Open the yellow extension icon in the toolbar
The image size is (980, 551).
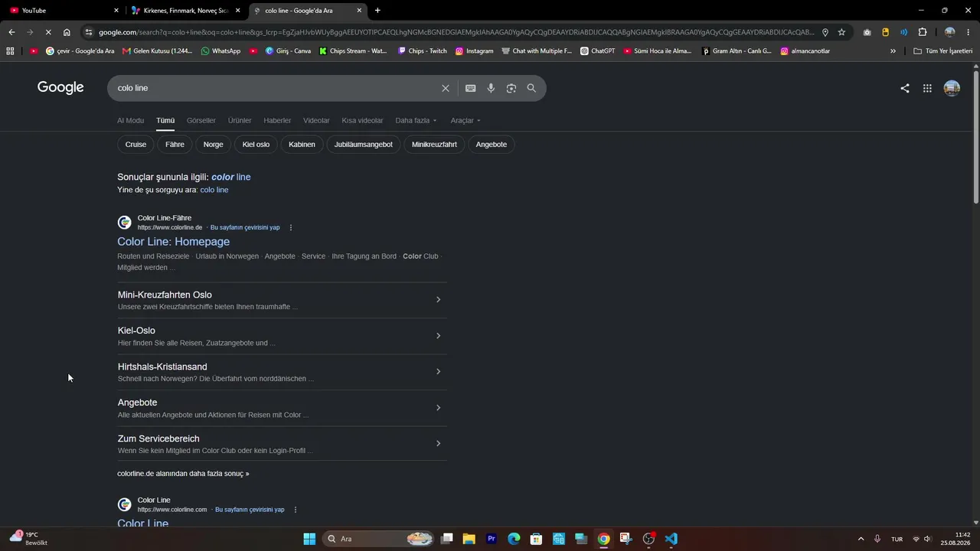tap(885, 32)
